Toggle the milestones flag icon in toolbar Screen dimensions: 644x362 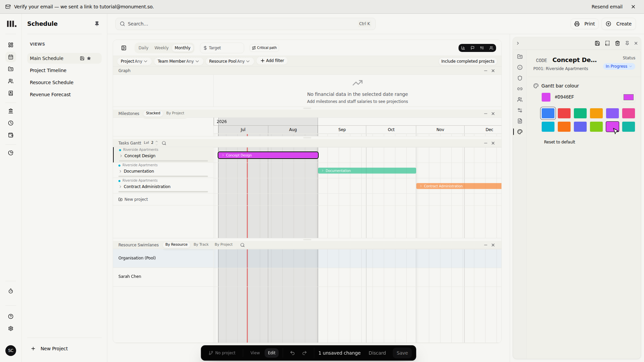(473, 48)
